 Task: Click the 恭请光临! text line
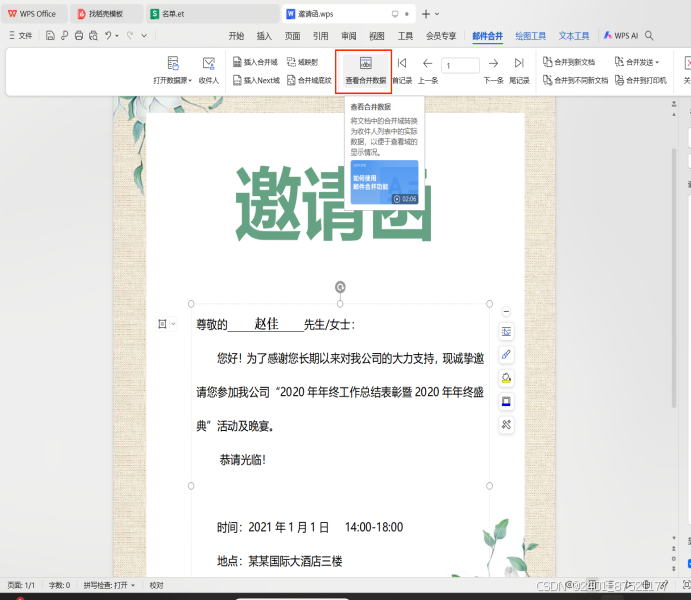242,460
